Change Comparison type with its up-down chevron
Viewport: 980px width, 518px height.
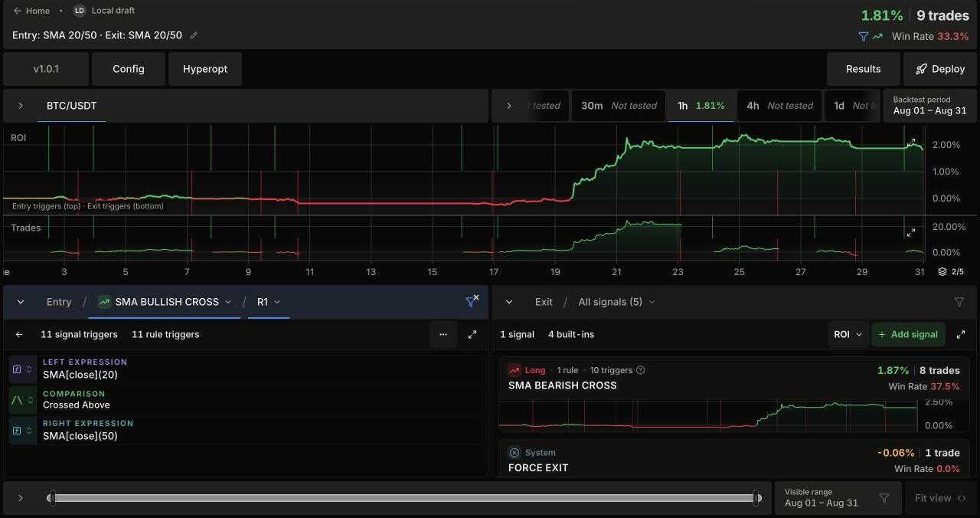coord(31,400)
